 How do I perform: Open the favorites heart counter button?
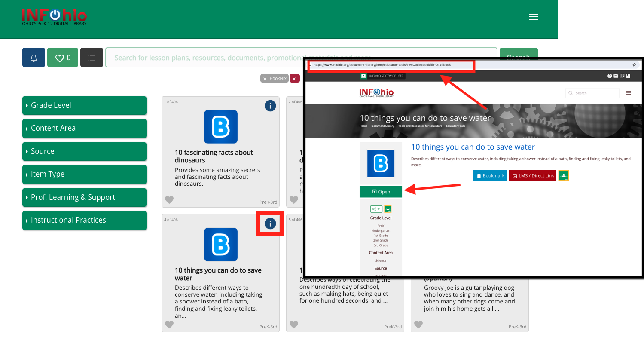(x=63, y=58)
